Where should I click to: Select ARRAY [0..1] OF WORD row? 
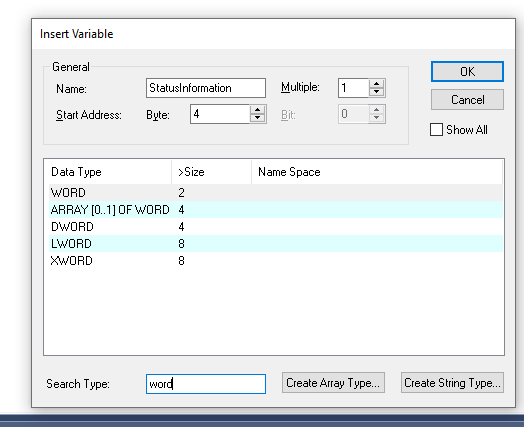tap(276, 210)
